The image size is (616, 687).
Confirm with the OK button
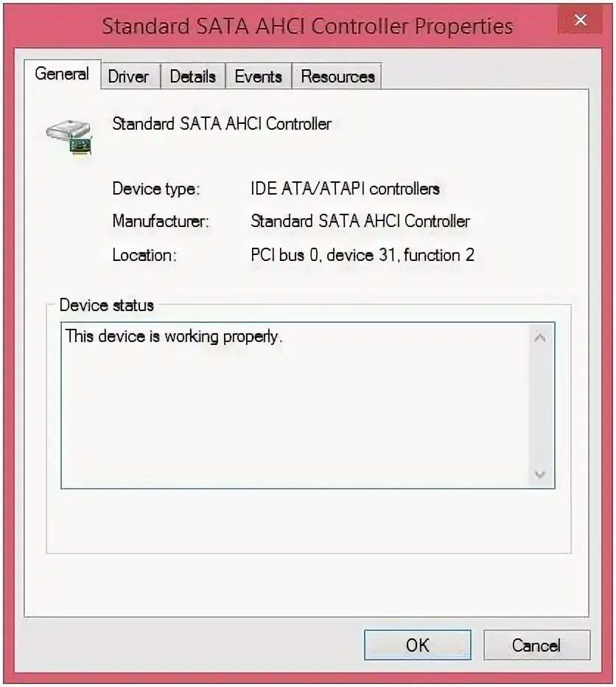coord(418,645)
